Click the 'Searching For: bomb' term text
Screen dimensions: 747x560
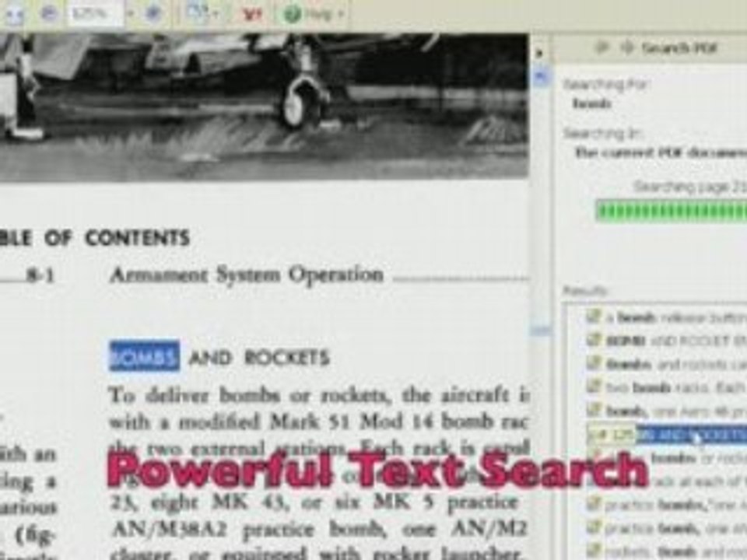click(x=591, y=103)
